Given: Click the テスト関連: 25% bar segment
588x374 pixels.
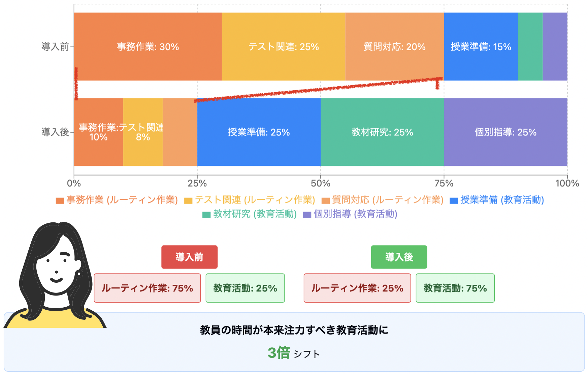Looking at the screenshot, I should point(284,46).
